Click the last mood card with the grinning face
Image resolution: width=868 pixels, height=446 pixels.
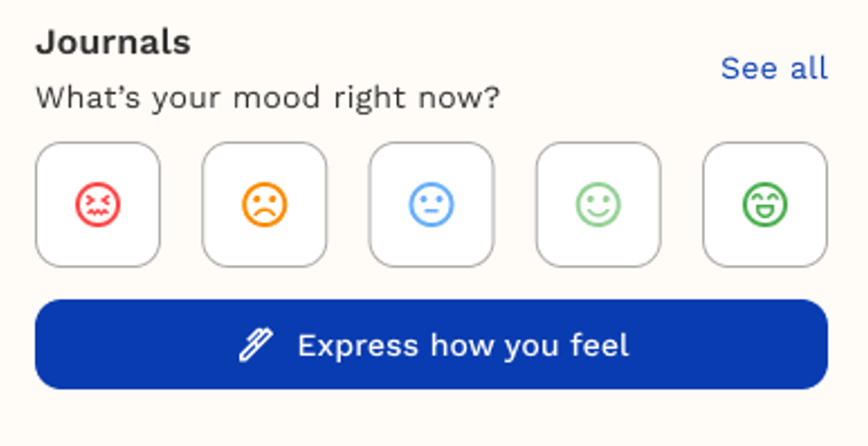coord(764,205)
